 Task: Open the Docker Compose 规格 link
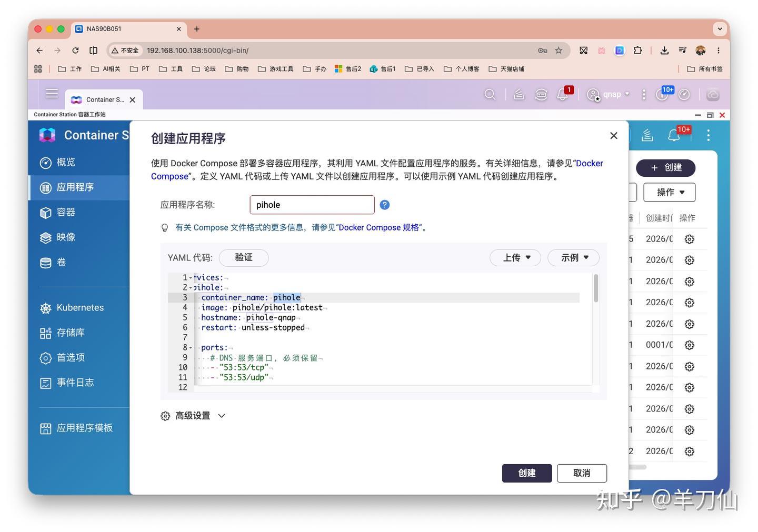tap(379, 227)
